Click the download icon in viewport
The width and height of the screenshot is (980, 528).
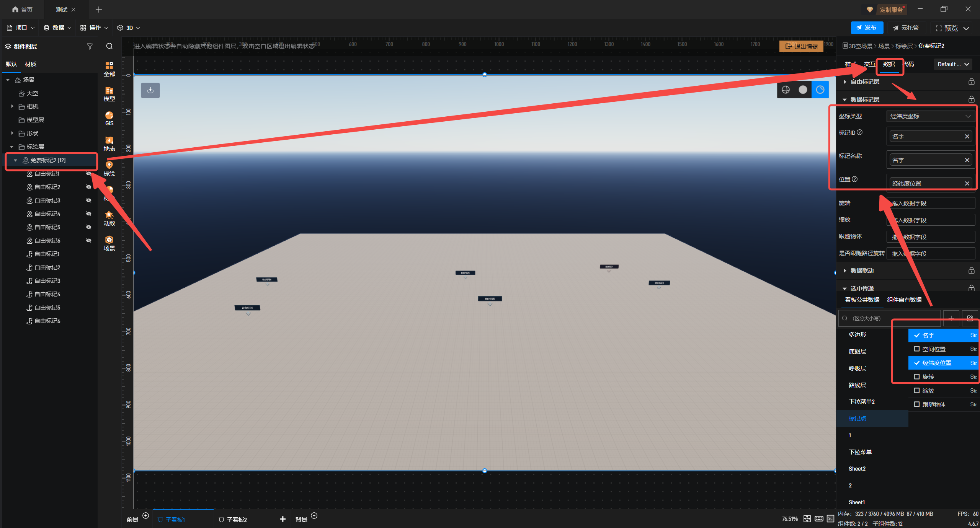[x=150, y=90]
